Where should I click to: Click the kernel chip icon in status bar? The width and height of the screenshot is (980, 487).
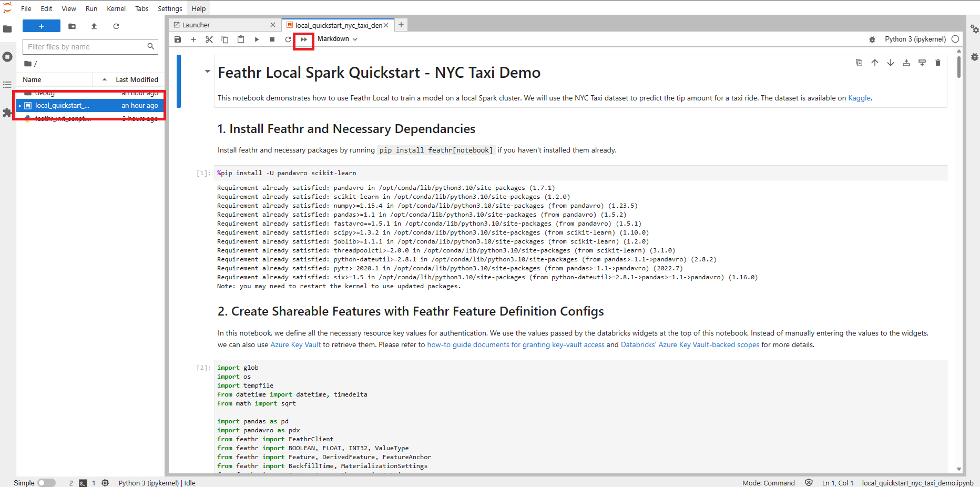[105, 483]
